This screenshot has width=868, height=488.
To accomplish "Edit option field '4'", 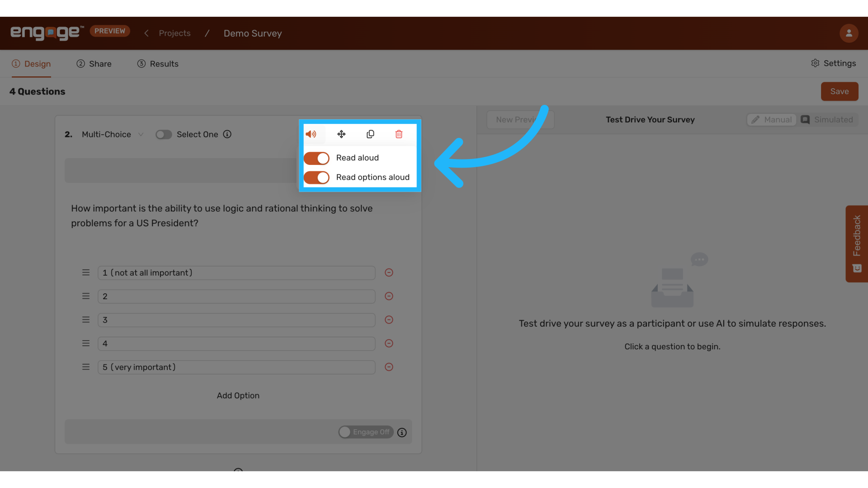I will tap(236, 343).
